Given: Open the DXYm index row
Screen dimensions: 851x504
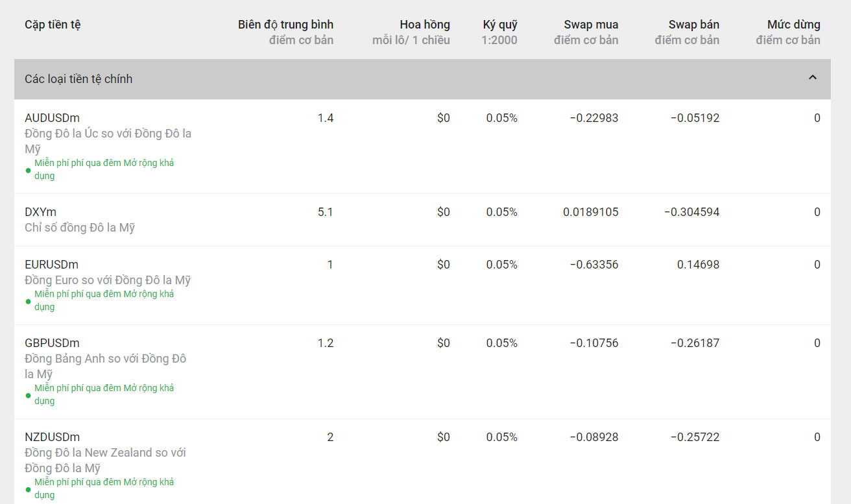Looking at the screenshot, I should (x=40, y=212).
